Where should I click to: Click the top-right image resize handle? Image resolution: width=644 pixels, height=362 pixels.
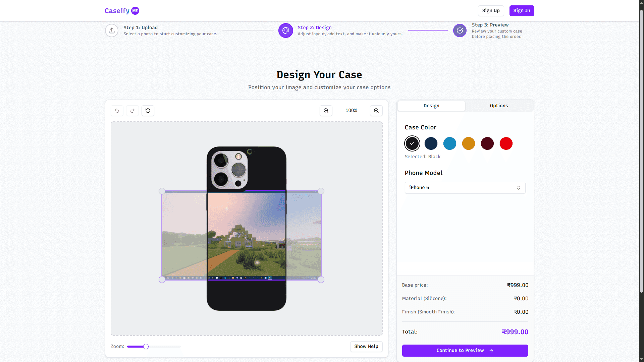click(321, 191)
